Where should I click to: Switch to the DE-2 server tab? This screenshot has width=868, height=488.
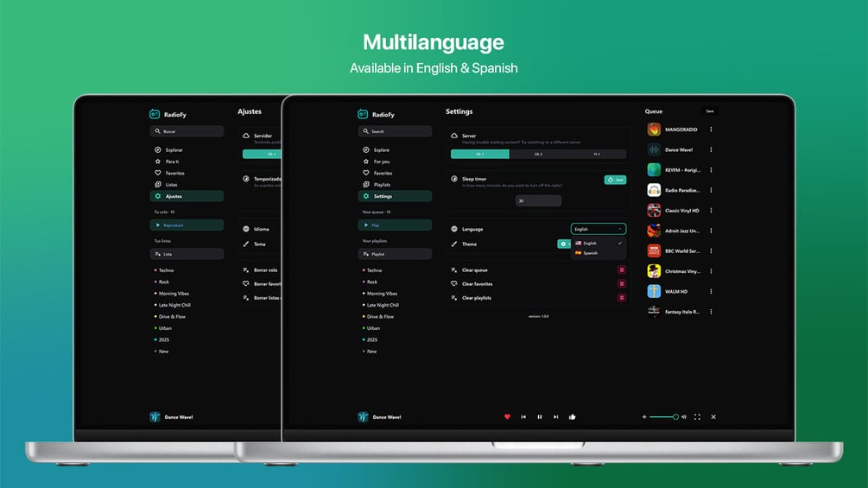539,155
